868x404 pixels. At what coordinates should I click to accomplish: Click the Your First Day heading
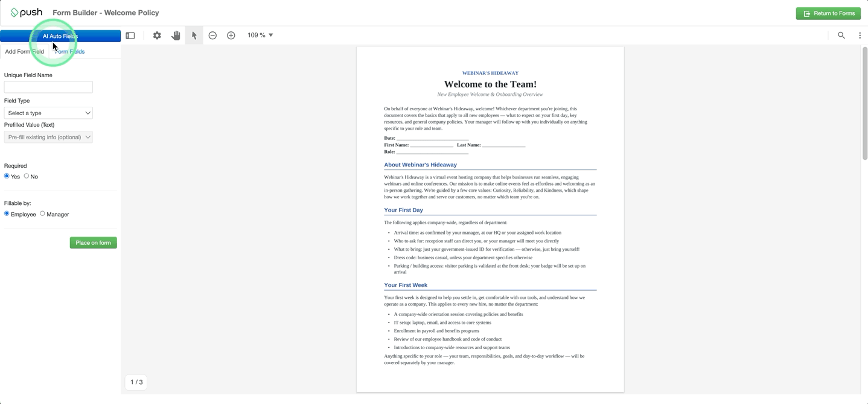(403, 210)
